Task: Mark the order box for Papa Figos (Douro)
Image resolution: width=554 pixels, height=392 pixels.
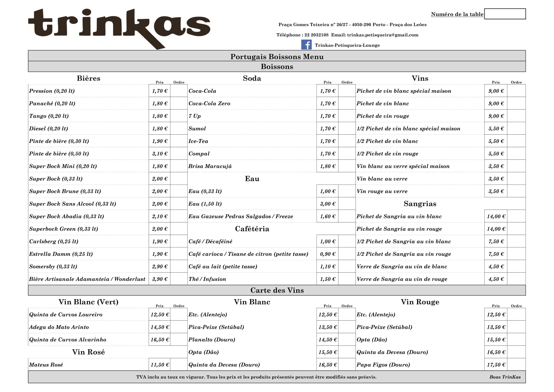Action: [x=516, y=365]
